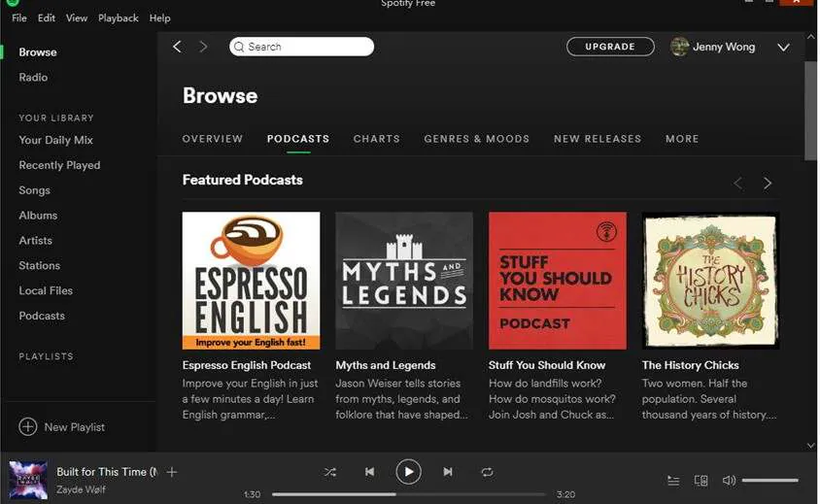The width and height of the screenshot is (820, 504).
Task: Click Jenny Wong's profile avatar
Action: tap(679, 47)
